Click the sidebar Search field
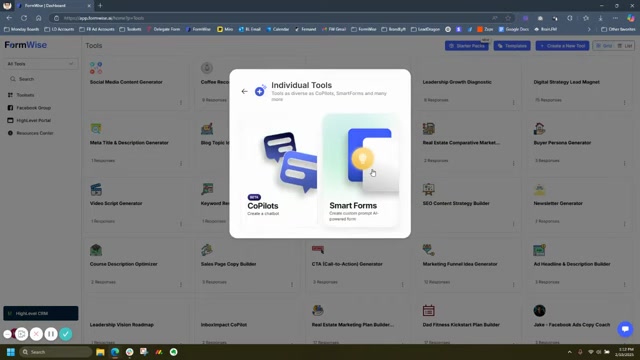The width and height of the screenshot is (640, 360). tap(40, 79)
